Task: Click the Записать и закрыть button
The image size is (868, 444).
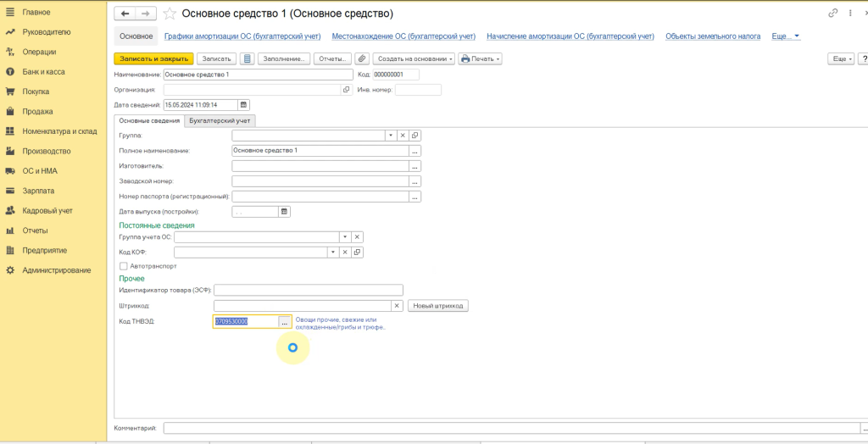Action: [x=153, y=58]
